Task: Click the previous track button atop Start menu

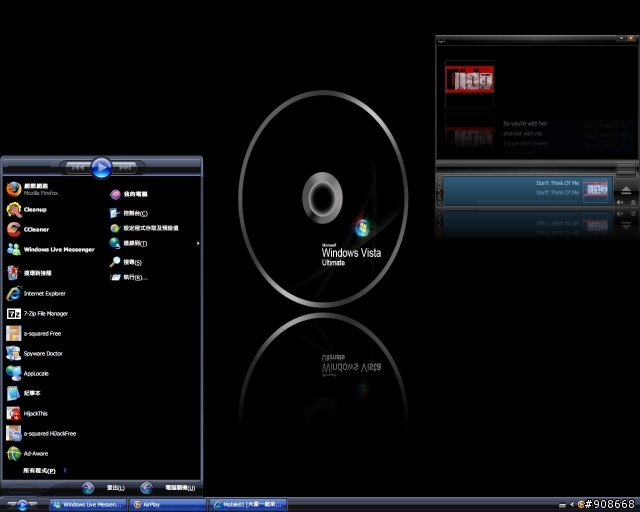Action: [x=77, y=167]
